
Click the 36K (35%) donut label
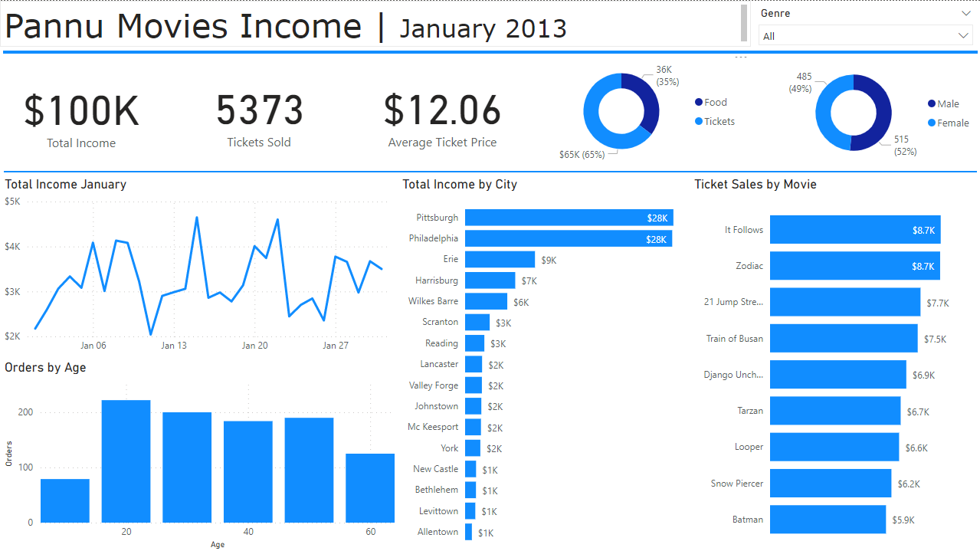pyautogui.click(x=667, y=75)
